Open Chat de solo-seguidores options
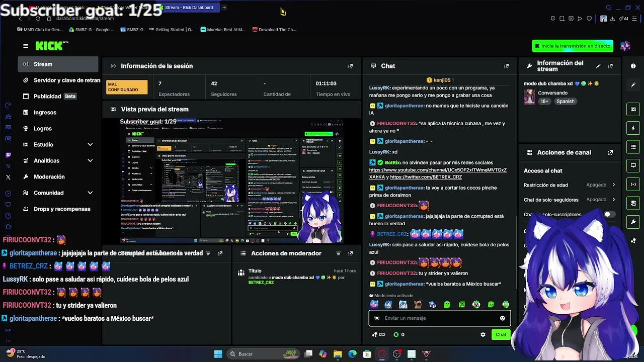 pos(570,200)
